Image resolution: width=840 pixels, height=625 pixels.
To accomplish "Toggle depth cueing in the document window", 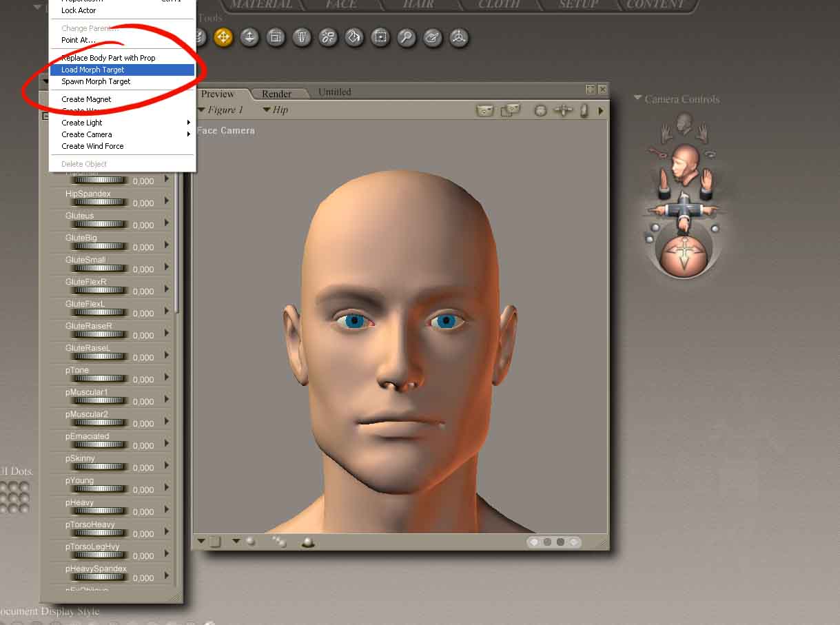I will (279, 542).
